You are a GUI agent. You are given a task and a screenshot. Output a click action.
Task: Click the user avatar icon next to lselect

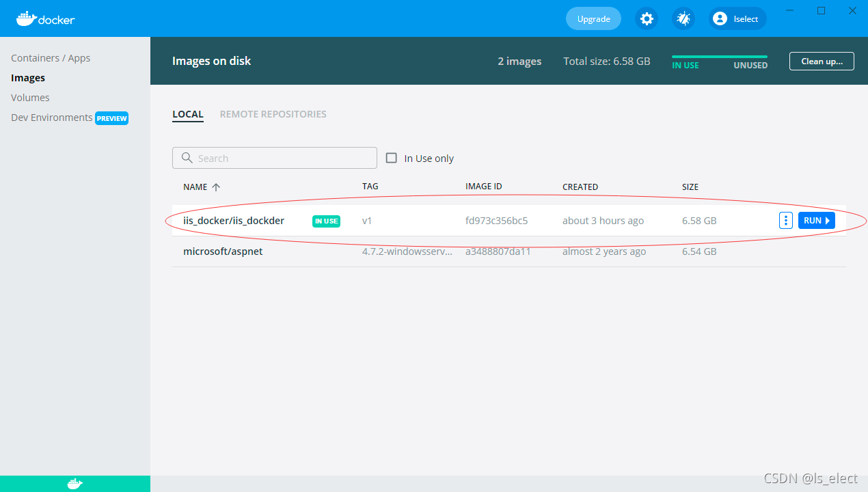tap(720, 18)
